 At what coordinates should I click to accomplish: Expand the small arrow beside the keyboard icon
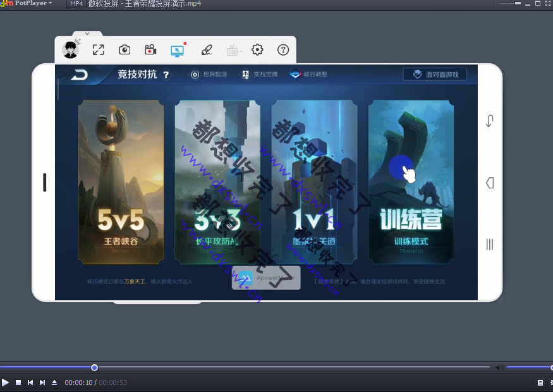241,51
